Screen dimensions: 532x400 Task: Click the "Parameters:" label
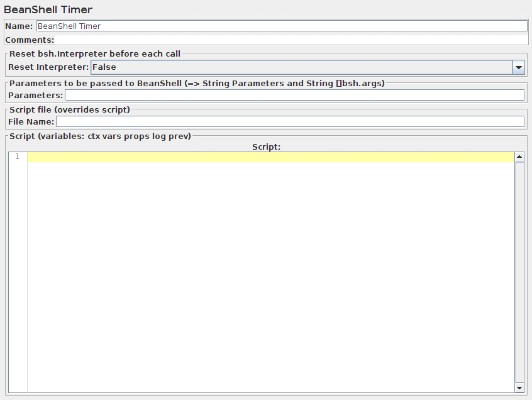tap(35, 95)
